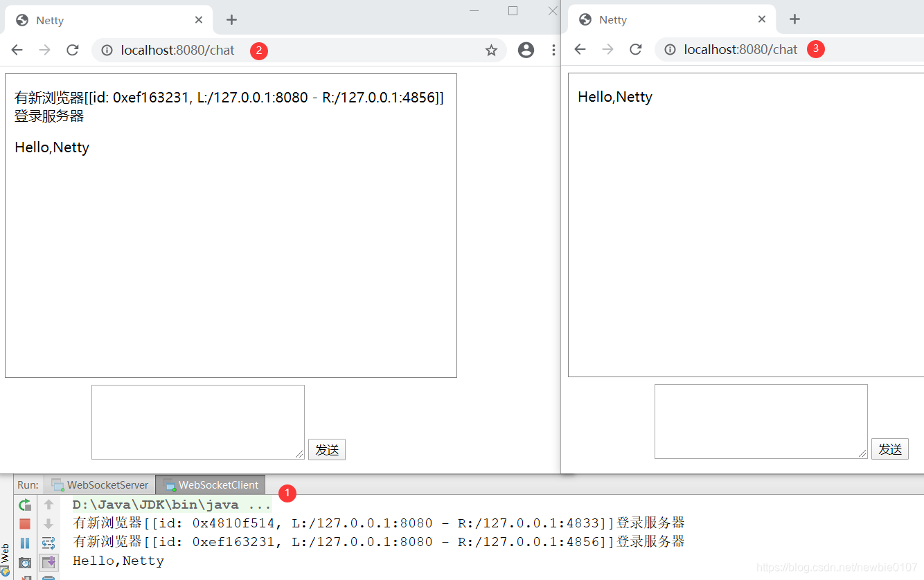924x580 pixels.
Task: Go back in the left Chrome window
Action: pyautogui.click(x=17, y=50)
